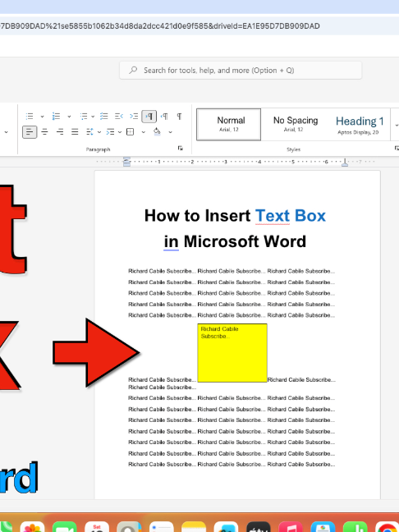Toggle right-to-left text direction
Screen dimensions: 399x532
[x=164, y=117]
